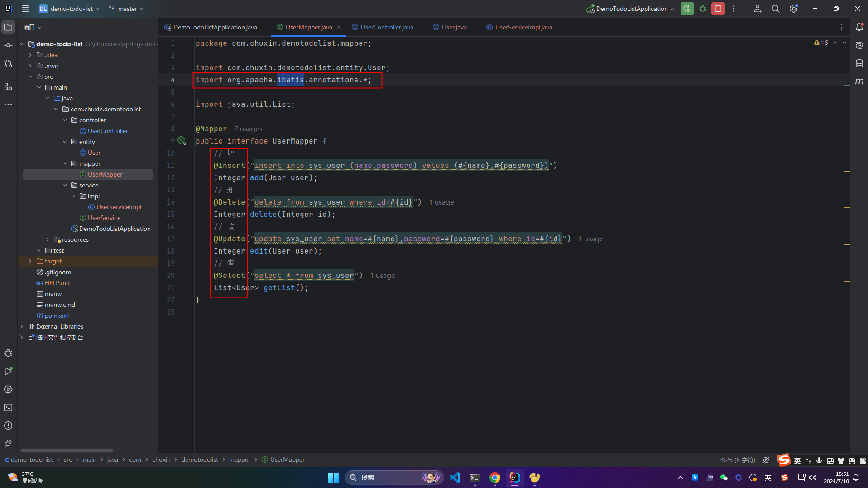This screenshot has width=868, height=488.
Task: Go to next highlighted problem arrow
Action: [844, 43]
